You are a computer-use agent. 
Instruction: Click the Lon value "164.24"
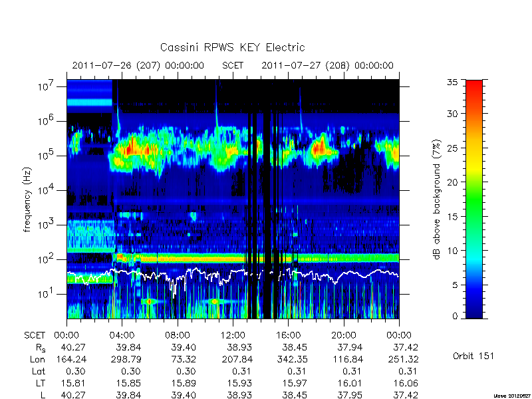(x=70, y=359)
